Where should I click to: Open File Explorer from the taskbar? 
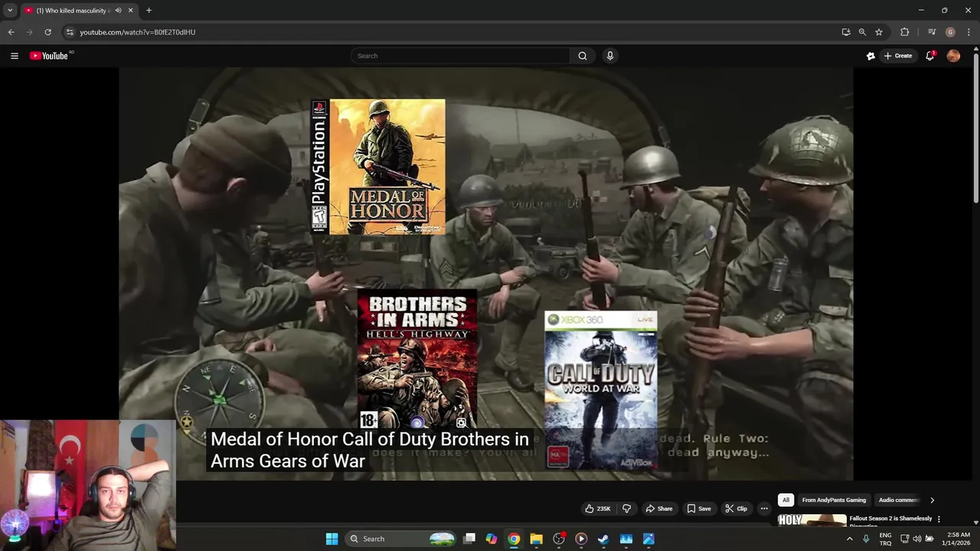(536, 539)
